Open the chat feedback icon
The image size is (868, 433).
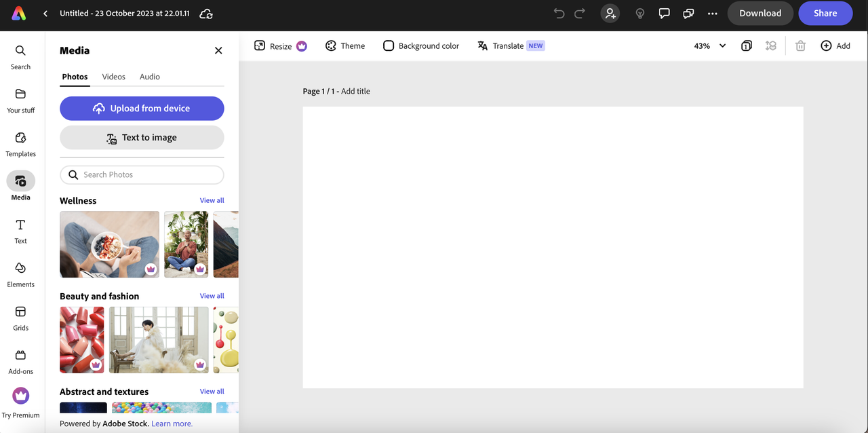(688, 14)
